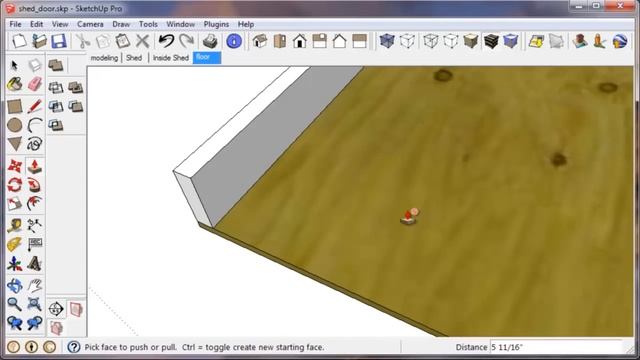Viewport: 640px width, 360px height.
Task: Save the model with floppy disk icon
Action: 59,41
